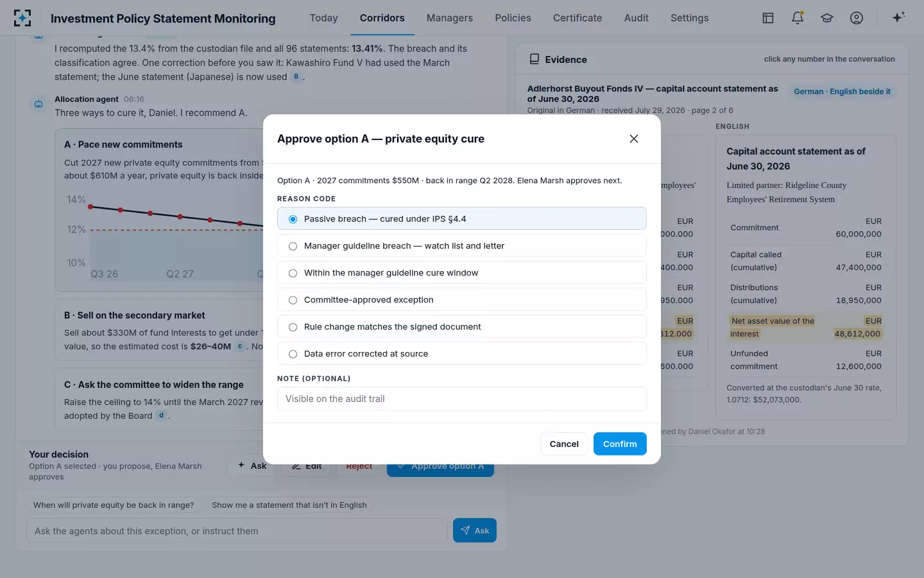Viewport: 924px width, 578px height.
Task: Open the Settings tab
Action: click(x=689, y=18)
